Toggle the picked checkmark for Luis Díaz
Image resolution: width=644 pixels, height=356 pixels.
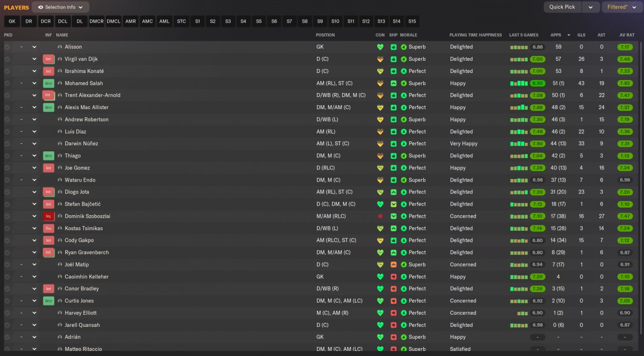[7, 132]
